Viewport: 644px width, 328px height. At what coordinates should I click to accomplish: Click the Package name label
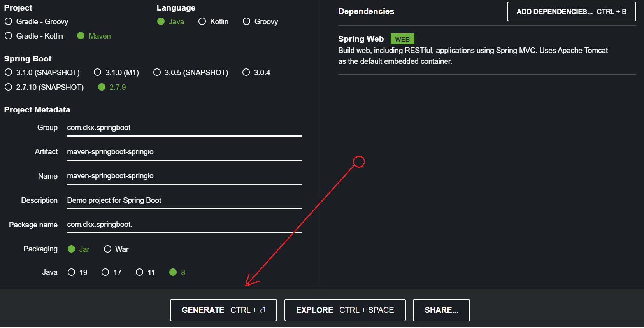tap(33, 225)
